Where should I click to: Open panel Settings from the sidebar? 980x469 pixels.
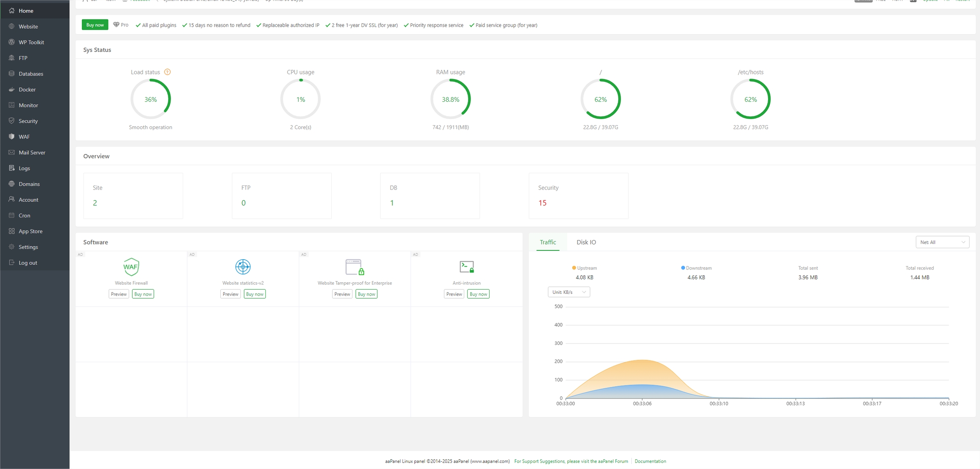(35, 247)
